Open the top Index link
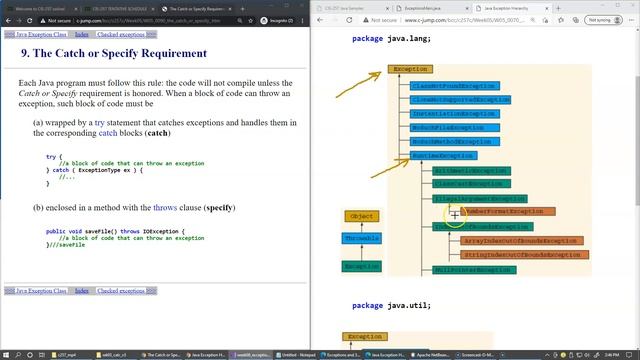Viewport: 640px width, 360px height. tap(82, 34)
